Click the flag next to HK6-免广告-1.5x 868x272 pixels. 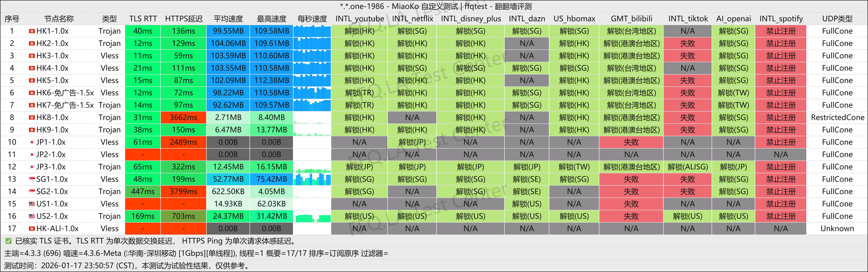tap(32, 93)
